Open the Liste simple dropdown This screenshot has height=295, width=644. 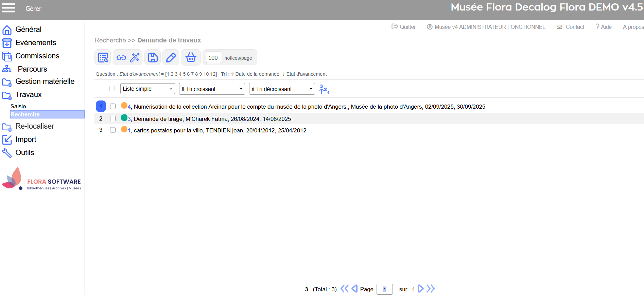click(147, 89)
